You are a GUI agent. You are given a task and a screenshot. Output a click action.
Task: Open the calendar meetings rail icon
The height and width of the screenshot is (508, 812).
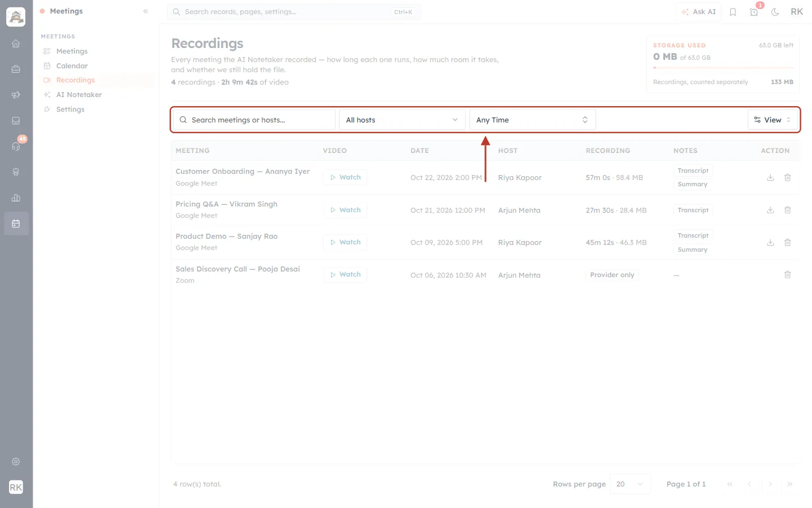tap(16, 224)
